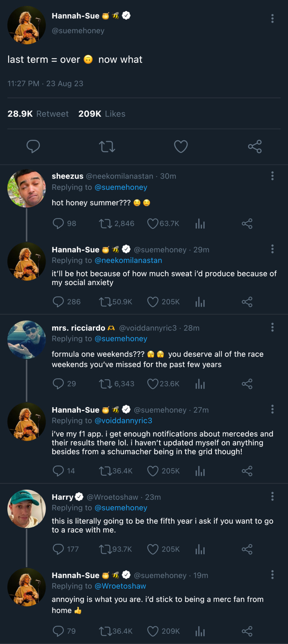The image size is (288, 644).
Task: Share the main "last term = over" tweet
Action: tap(255, 147)
